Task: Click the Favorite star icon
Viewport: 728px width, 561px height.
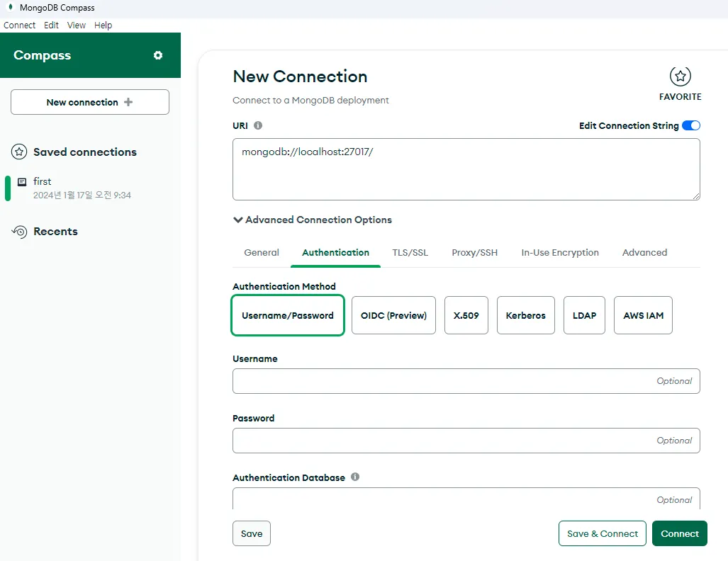Action: point(680,76)
